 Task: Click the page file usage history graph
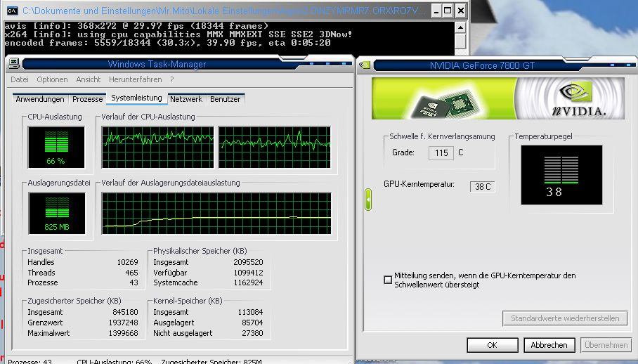[x=216, y=214]
